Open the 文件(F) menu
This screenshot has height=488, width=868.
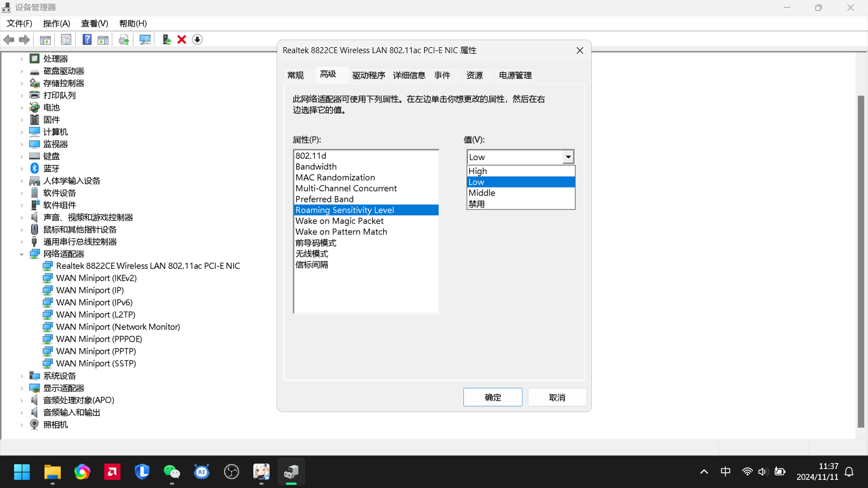pos(20,23)
